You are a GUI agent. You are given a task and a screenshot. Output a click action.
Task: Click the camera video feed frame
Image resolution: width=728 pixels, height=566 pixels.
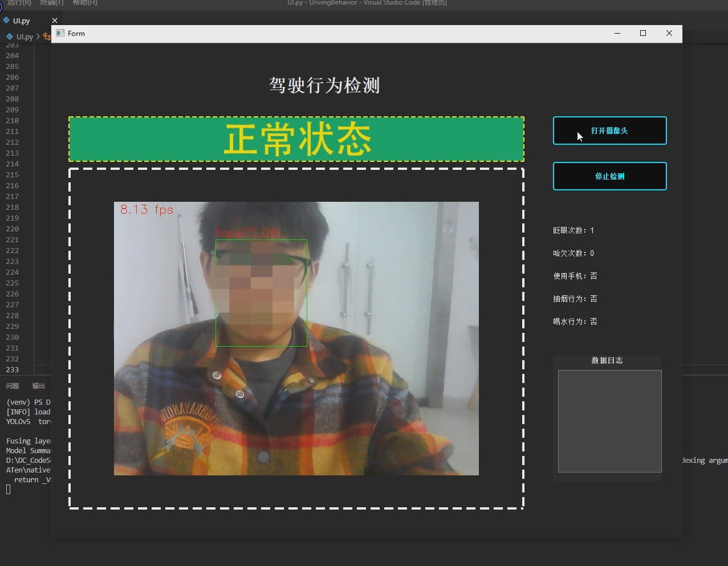pyautogui.click(x=296, y=338)
